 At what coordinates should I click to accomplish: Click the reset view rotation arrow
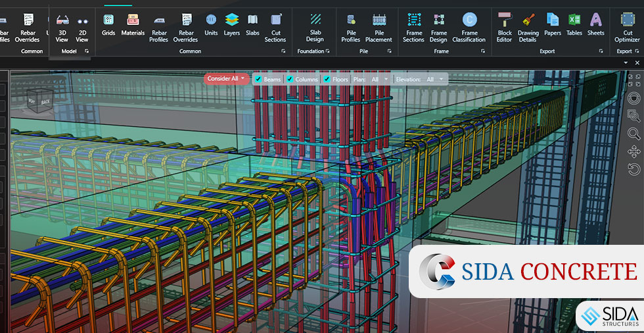633,169
